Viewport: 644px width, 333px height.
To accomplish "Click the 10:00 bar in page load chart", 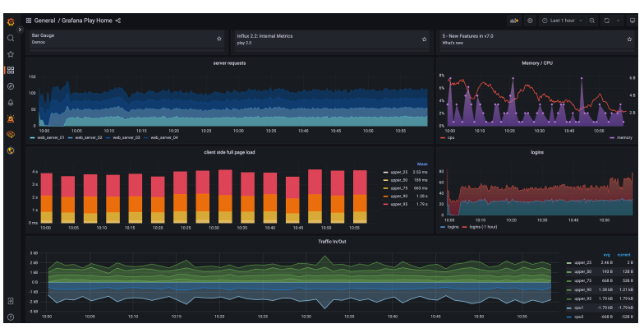I will click(46, 197).
